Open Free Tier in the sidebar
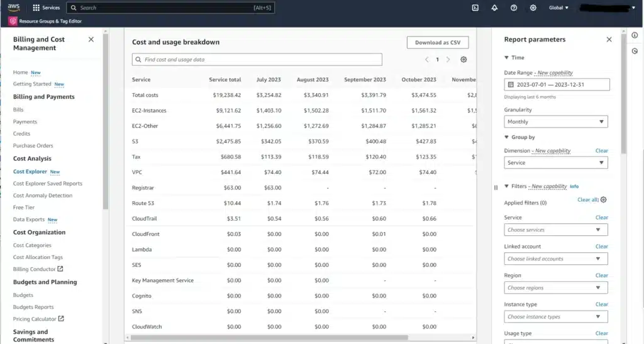Viewport: 644px width, 344px height. [x=24, y=208]
